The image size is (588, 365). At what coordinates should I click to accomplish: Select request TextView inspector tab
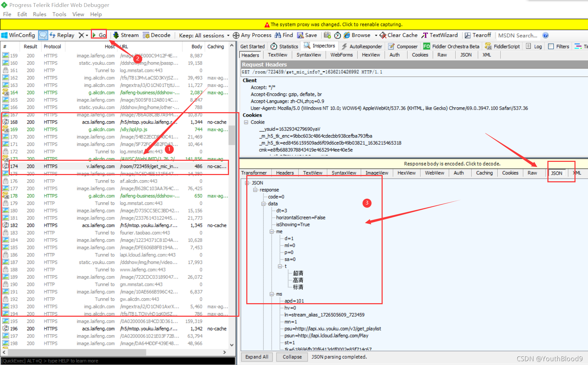pos(278,55)
